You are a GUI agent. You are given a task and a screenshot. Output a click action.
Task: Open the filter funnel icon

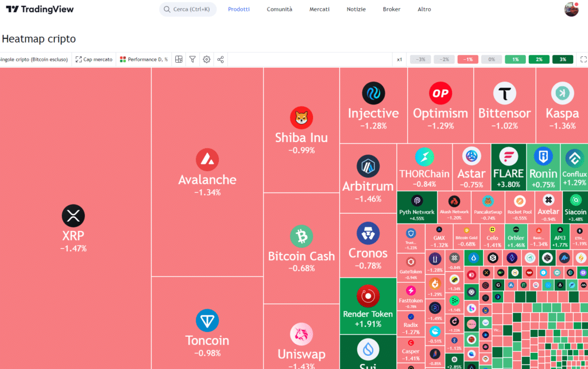coord(192,59)
